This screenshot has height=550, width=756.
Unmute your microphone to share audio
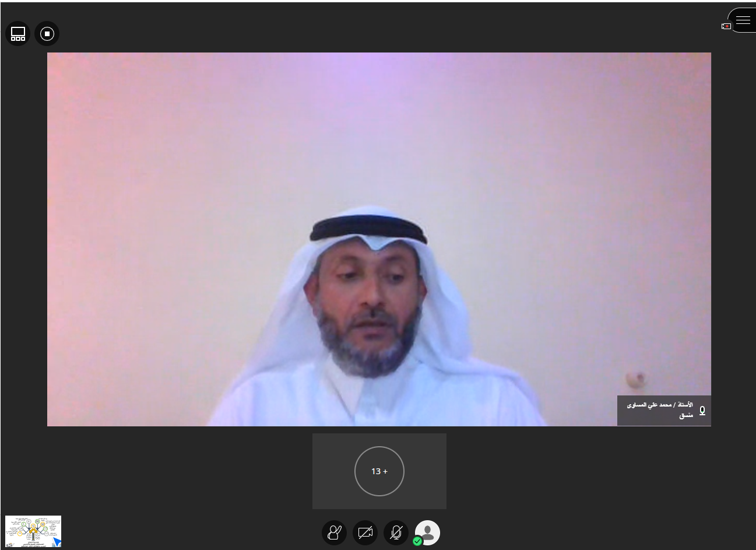(x=396, y=533)
